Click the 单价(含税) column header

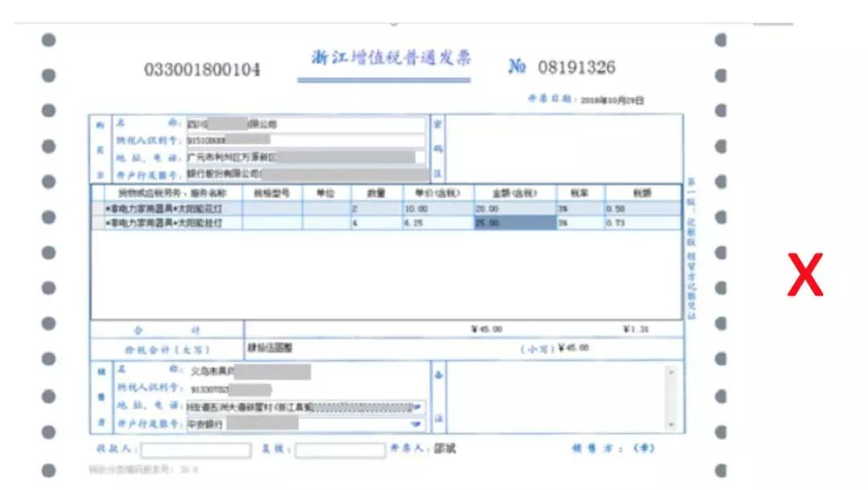tap(438, 193)
